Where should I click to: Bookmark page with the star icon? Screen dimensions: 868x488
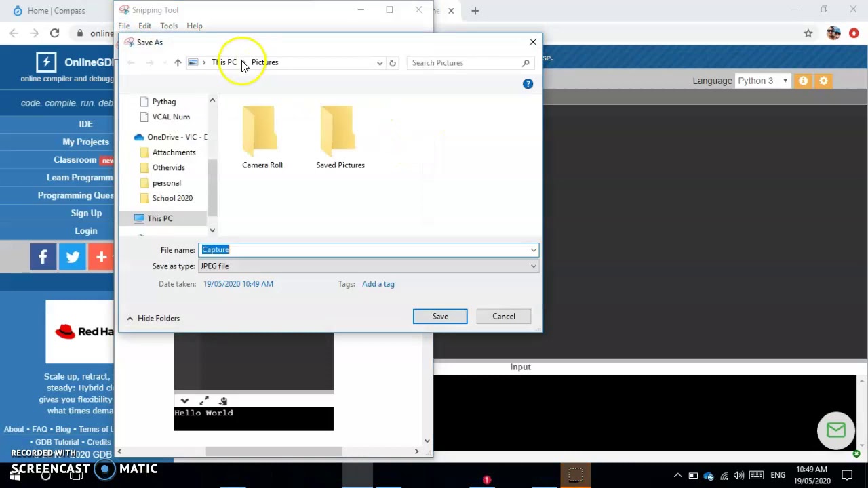808,33
